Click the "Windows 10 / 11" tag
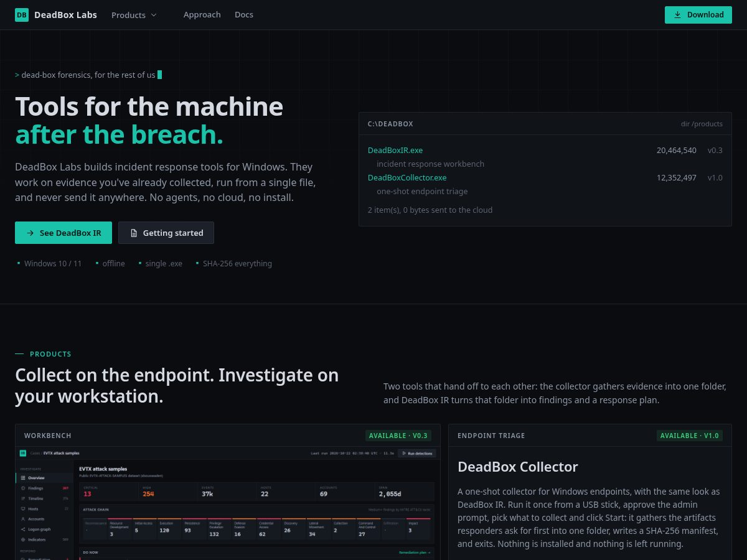Viewport: 747px width, 560px height. [x=53, y=263]
